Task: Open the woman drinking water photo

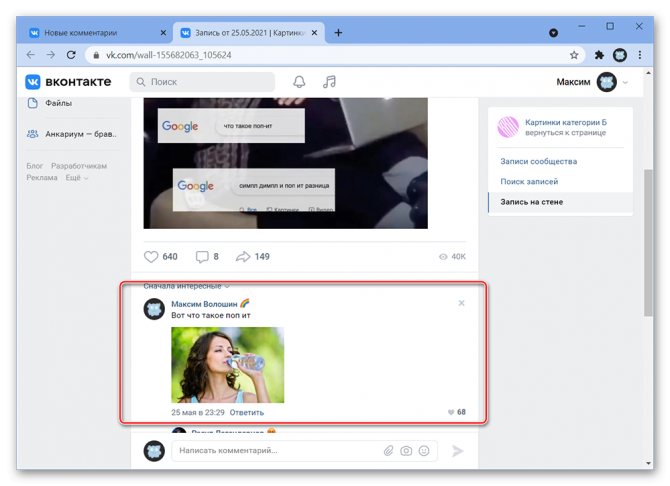Action: tap(227, 365)
